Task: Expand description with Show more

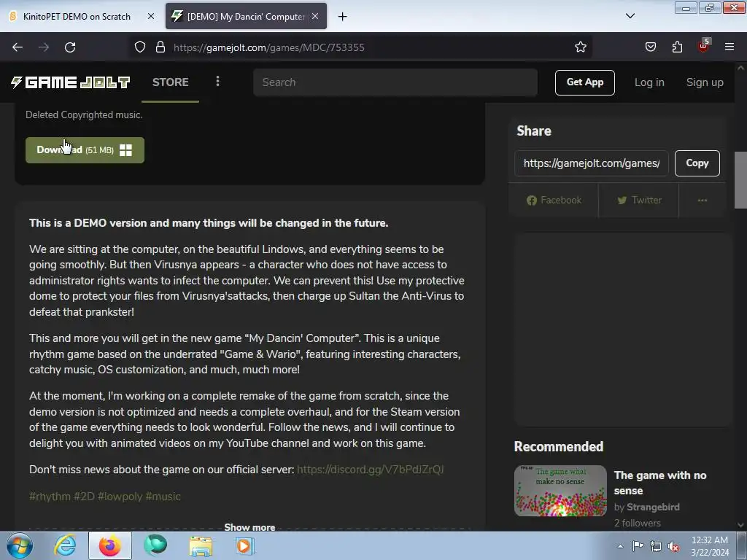Action: (249, 527)
